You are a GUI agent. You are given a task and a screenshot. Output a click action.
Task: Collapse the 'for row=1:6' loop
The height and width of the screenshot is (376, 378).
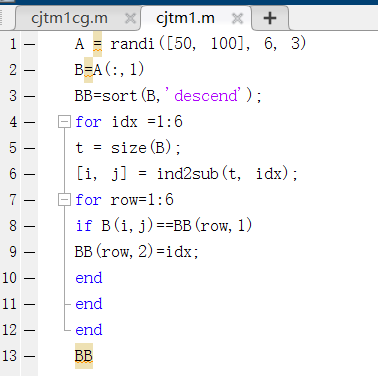point(64,200)
